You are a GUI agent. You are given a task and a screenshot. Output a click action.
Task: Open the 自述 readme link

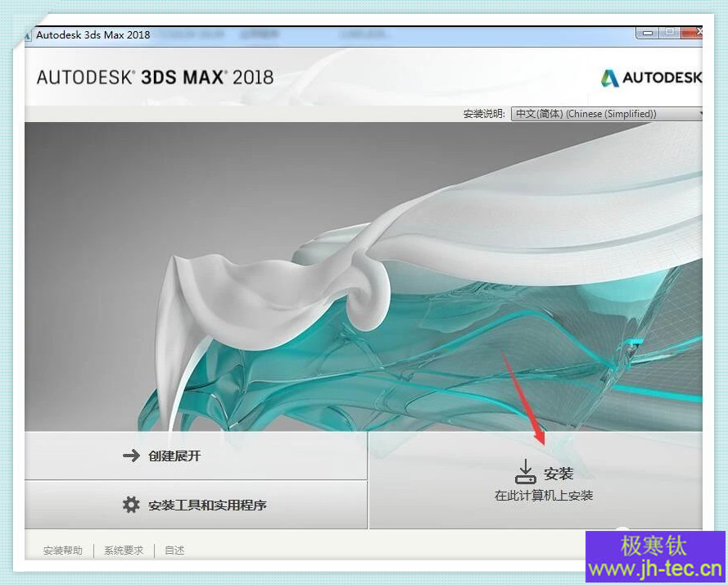pyautogui.click(x=174, y=551)
